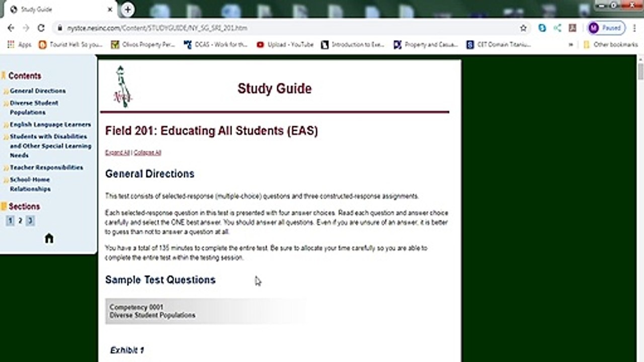
Task: Open the English Language Learners link
Action: pos(50,125)
